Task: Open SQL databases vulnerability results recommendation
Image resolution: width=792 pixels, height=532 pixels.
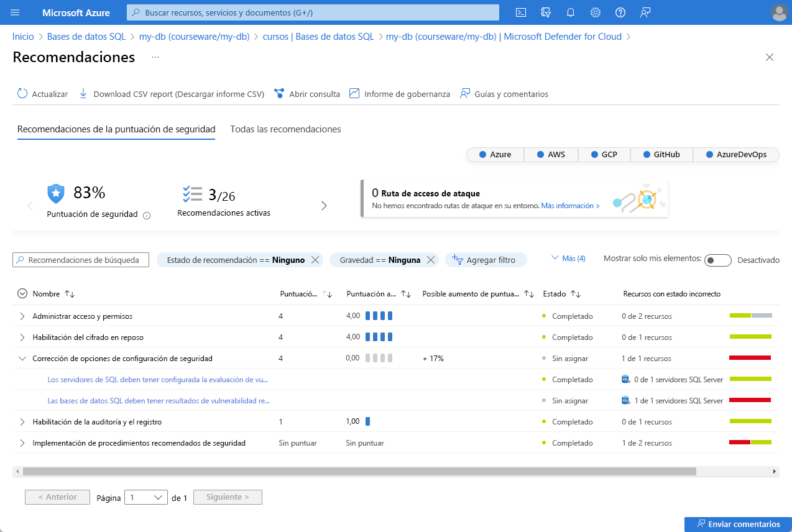Action: coord(159,401)
